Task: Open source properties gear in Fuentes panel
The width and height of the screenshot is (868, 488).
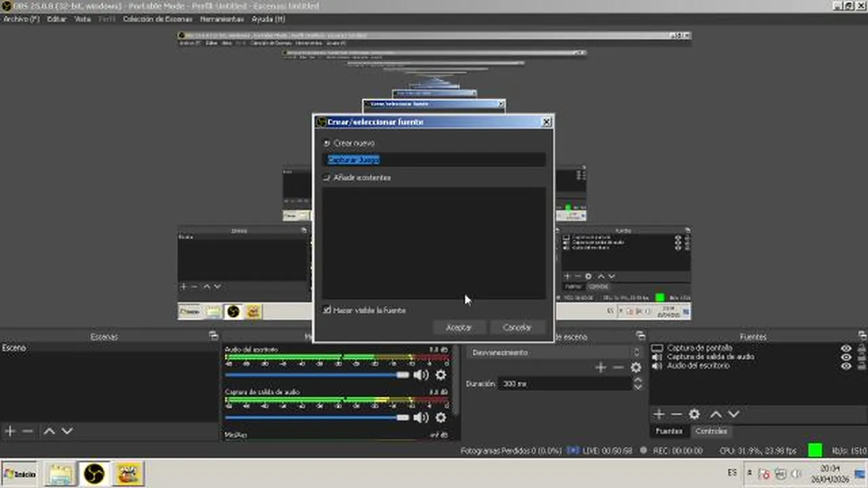Action: (x=694, y=414)
